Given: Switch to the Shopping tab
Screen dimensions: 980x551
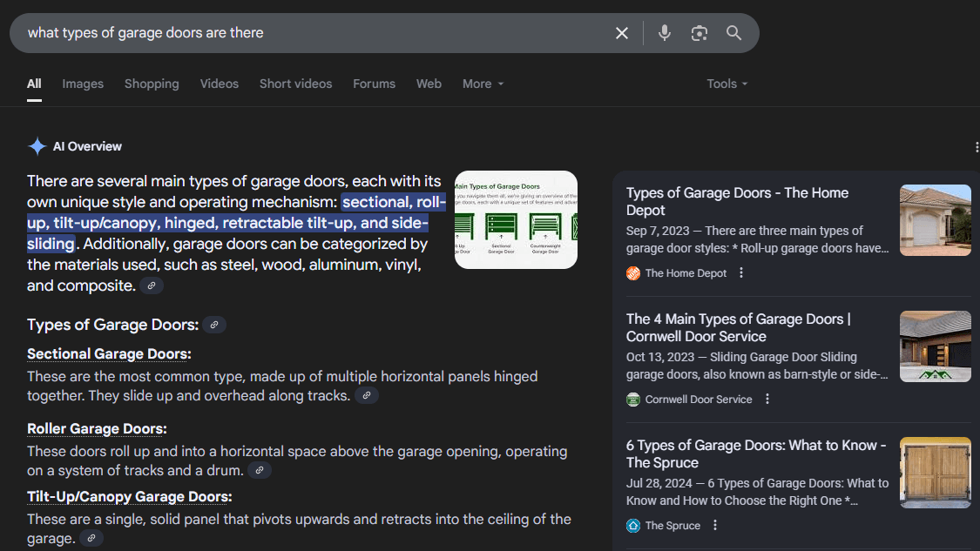Looking at the screenshot, I should click(x=152, y=84).
